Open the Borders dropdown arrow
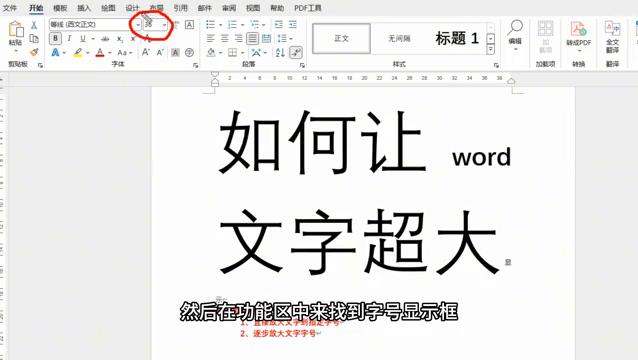The image size is (638, 360). (243, 53)
